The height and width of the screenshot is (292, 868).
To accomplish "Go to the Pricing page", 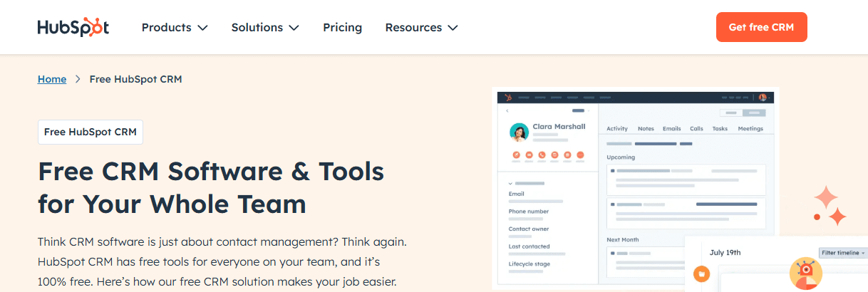I will [x=342, y=27].
